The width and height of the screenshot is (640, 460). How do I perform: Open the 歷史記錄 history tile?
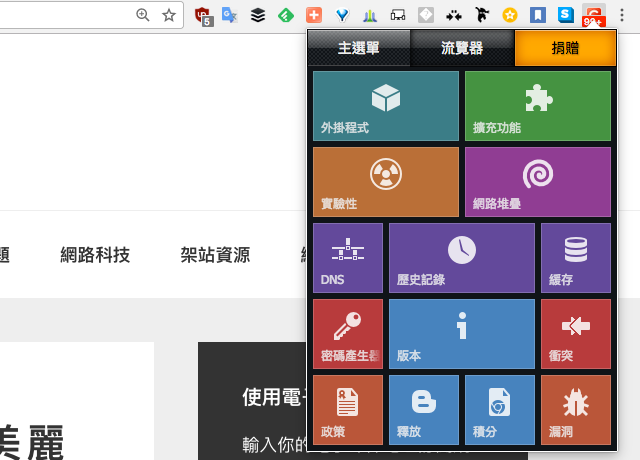click(461, 258)
